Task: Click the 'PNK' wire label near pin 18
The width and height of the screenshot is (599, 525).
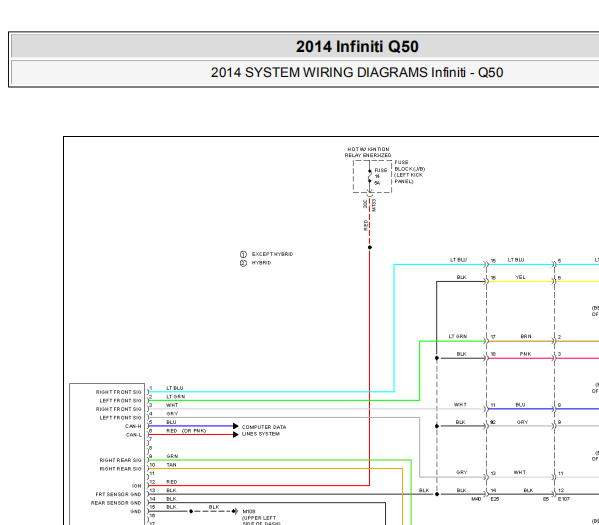Action: (x=525, y=354)
